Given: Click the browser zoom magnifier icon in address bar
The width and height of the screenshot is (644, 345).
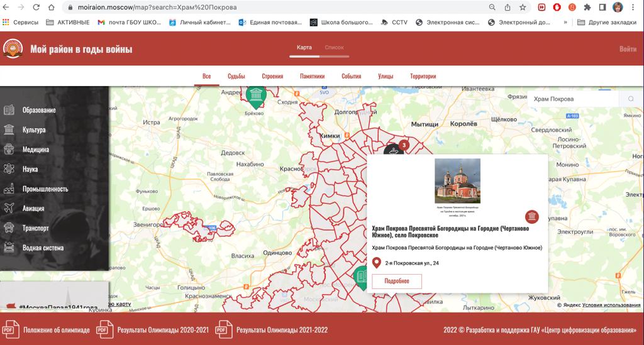Looking at the screenshot, I should tap(492, 8).
